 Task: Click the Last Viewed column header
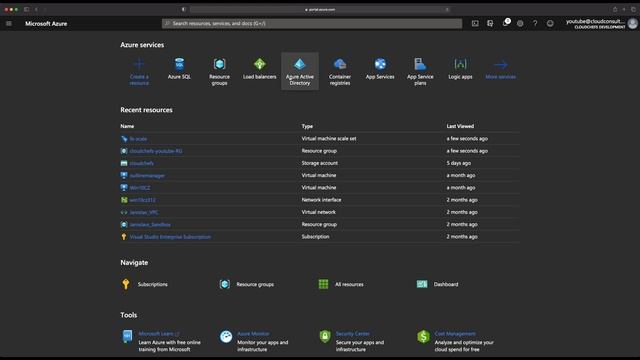coord(460,126)
